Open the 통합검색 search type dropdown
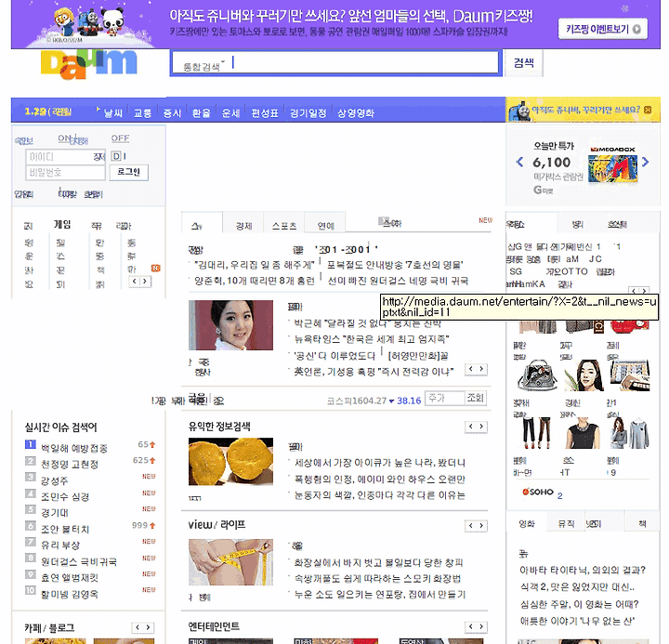669x644 pixels. [x=203, y=66]
